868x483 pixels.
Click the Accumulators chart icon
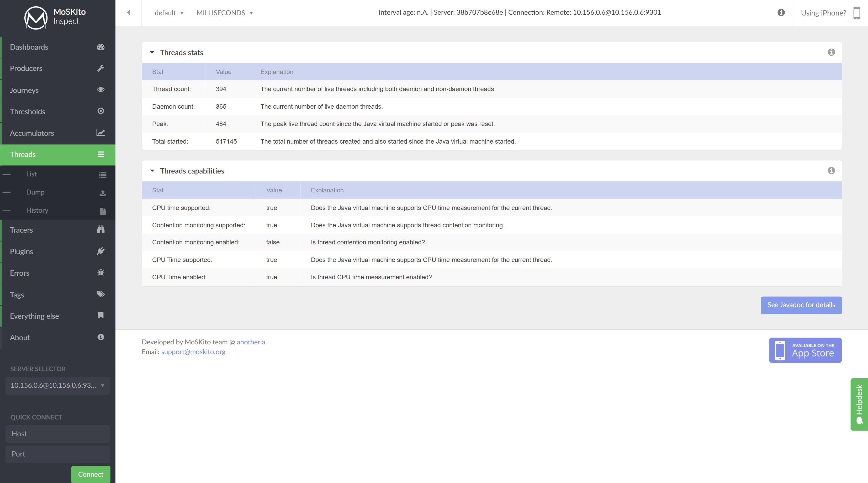(100, 133)
